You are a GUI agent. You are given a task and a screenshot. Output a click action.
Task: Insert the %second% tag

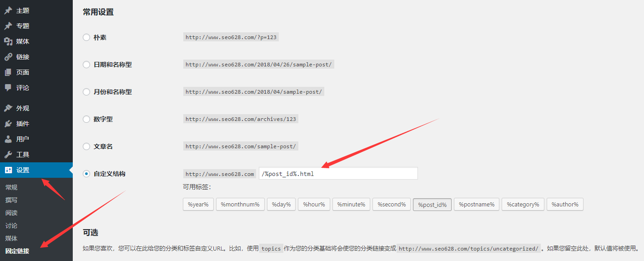tap(392, 205)
